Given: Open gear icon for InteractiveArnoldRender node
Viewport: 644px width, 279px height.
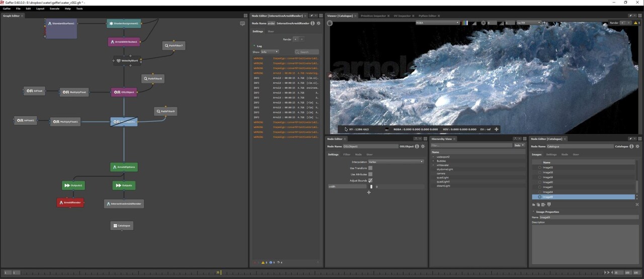Looking at the screenshot, I should (x=318, y=23).
